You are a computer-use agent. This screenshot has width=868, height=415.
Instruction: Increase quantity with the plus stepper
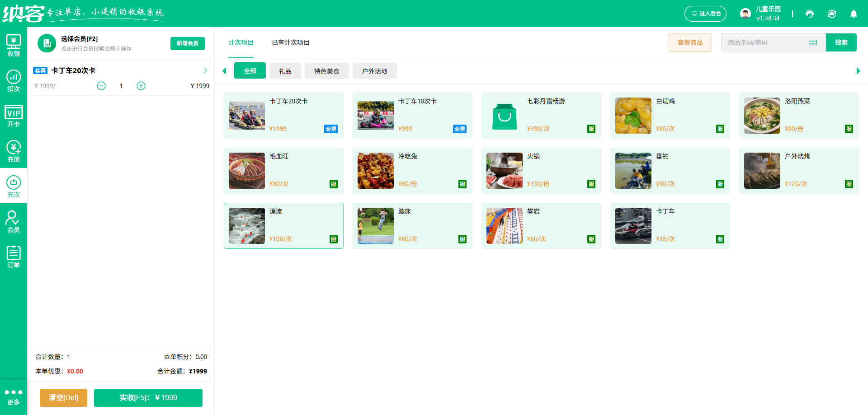click(x=141, y=85)
